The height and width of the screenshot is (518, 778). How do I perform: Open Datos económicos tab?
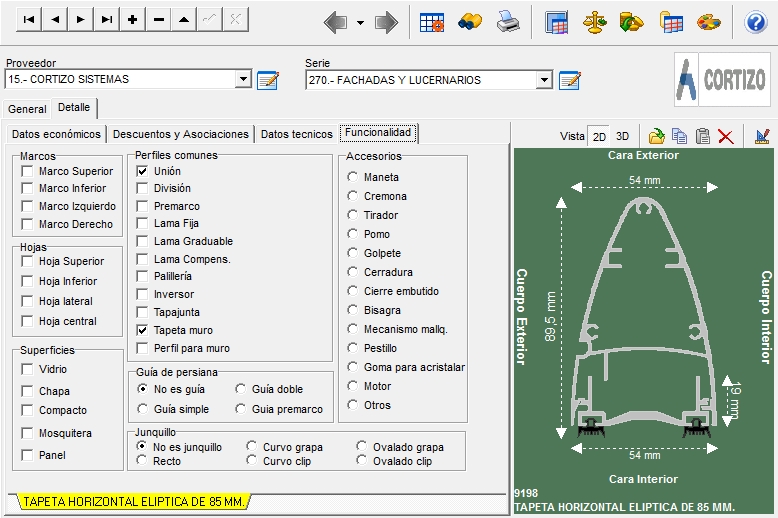point(56,134)
